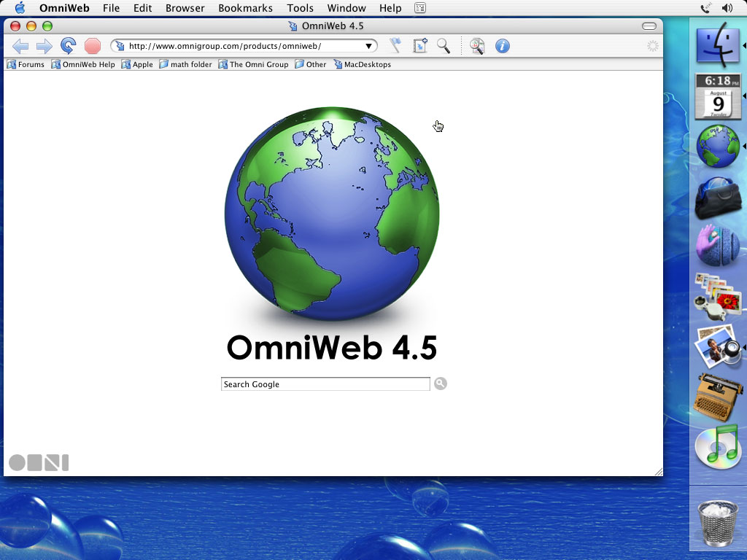747x560 pixels.
Task: Toggle the toolbar with the pill button
Action: pos(649,26)
